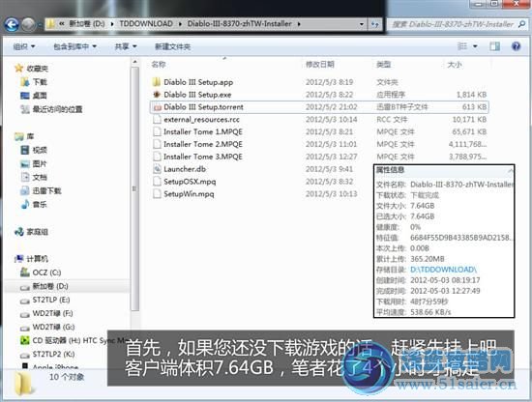Click the search magnifier icon
The image size is (532, 402).
(521, 24)
